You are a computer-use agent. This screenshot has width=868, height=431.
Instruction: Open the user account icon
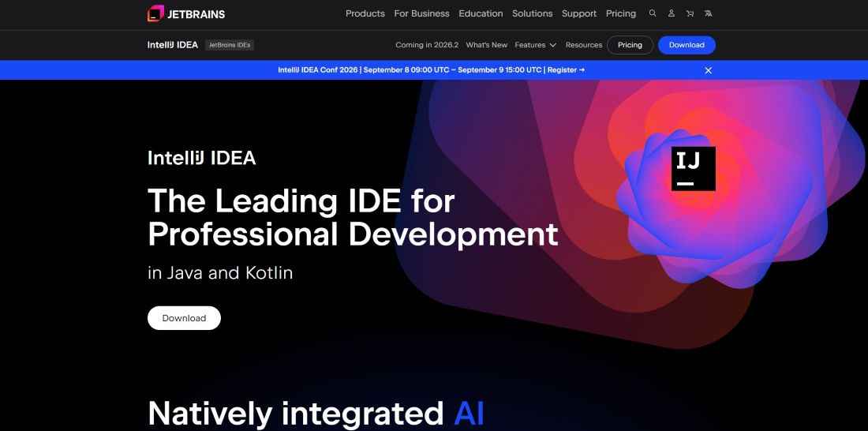[x=672, y=13]
